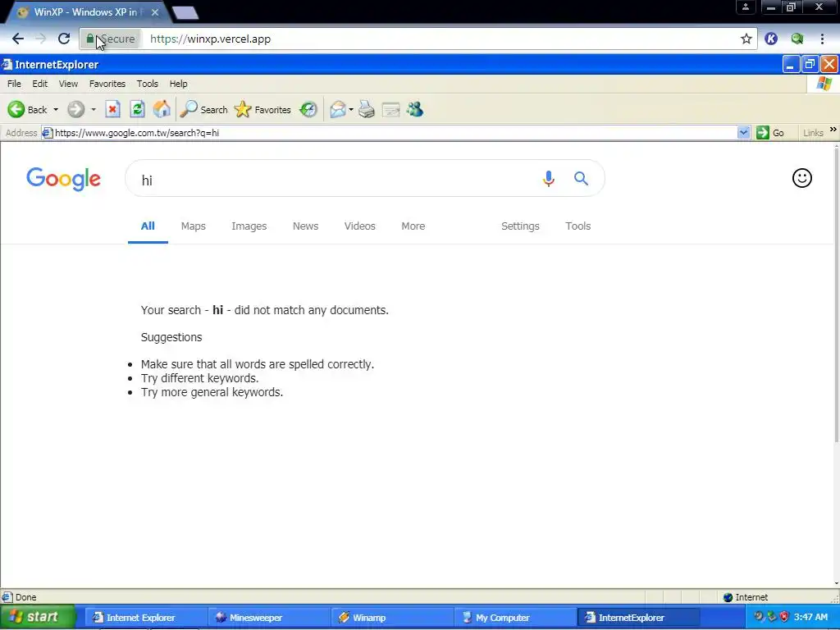Viewport: 840px width, 630px height.
Task: Open the More search filter dropdown
Action: click(x=413, y=226)
